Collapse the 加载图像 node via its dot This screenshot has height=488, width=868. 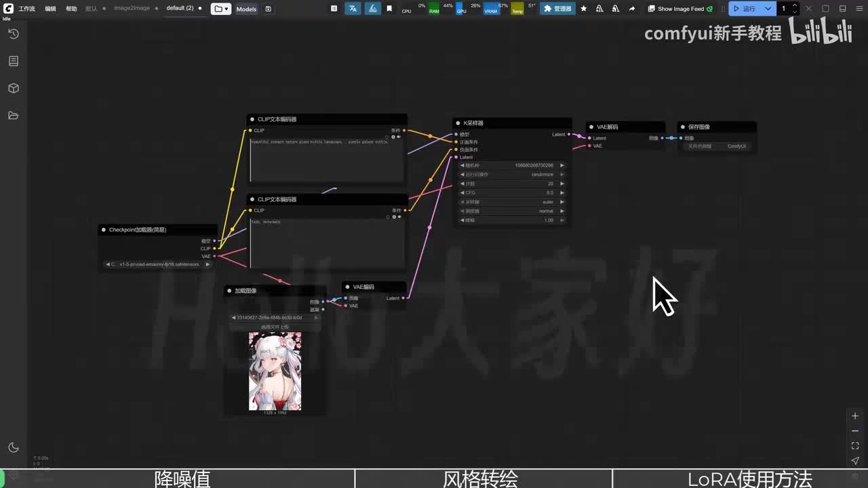229,291
